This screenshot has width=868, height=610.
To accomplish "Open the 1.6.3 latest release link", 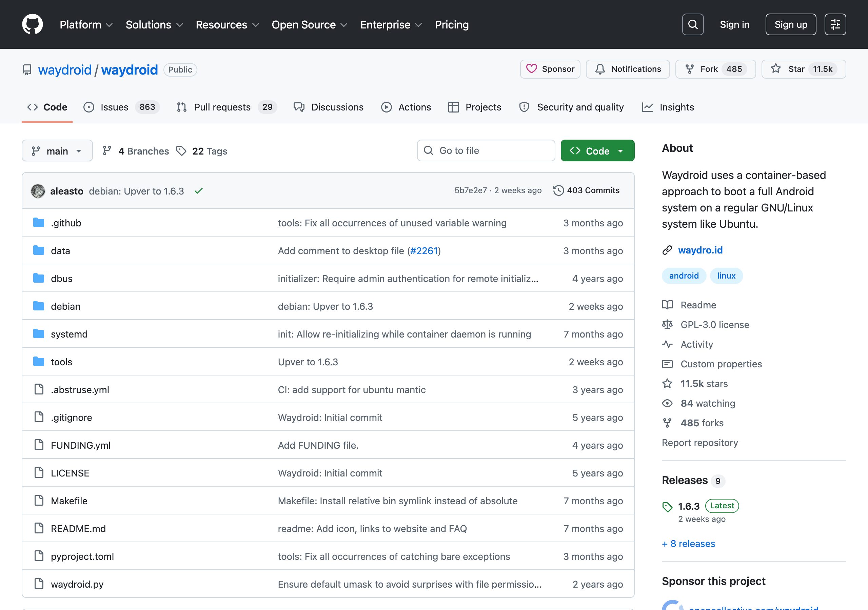I will coord(689,506).
